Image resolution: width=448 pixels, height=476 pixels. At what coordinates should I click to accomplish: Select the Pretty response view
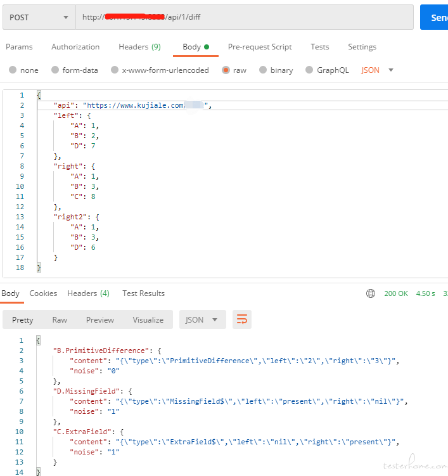point(23,319)
